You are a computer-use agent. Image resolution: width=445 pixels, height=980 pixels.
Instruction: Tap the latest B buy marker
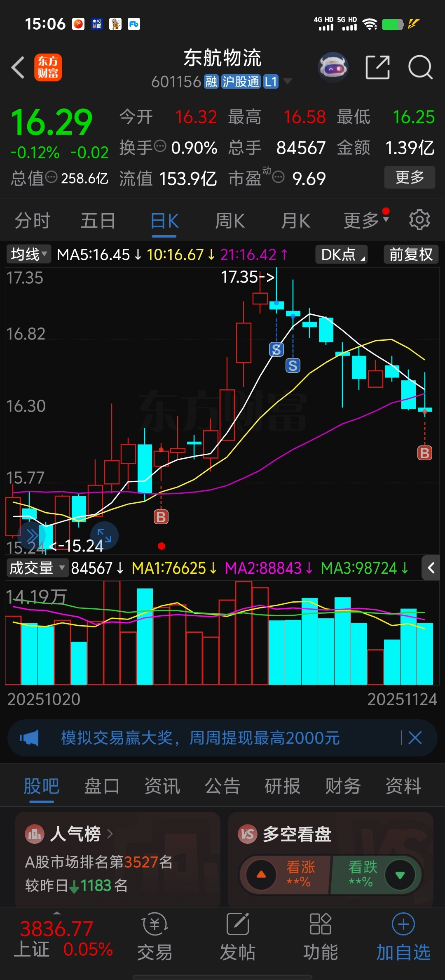tap(425, 453)
